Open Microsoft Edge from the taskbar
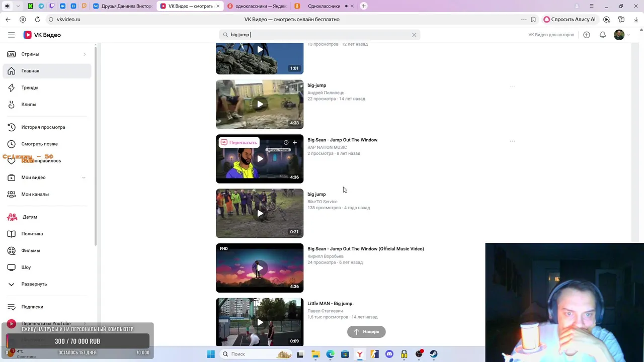This screenshot has width=644, height=362. 330,354
